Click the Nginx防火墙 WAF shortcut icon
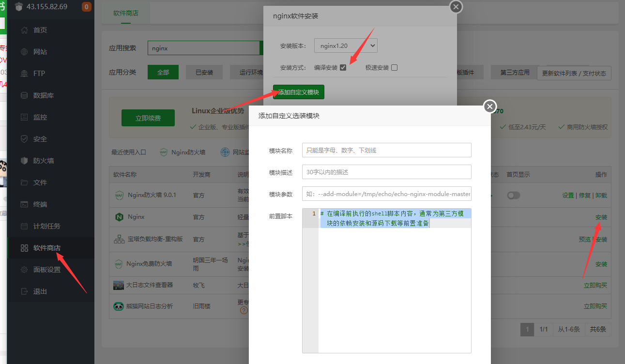625x364 pixels. point(164,152)
